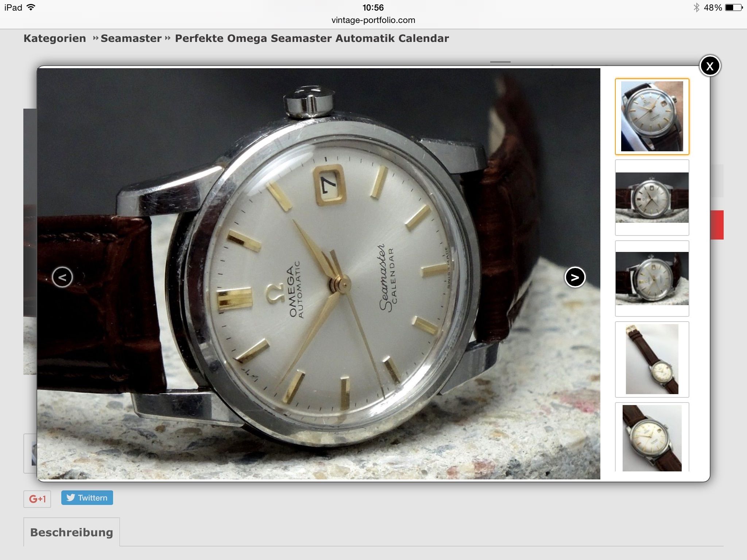
Task: Close the image lightbox with X
Action: [x=710, y=66]
